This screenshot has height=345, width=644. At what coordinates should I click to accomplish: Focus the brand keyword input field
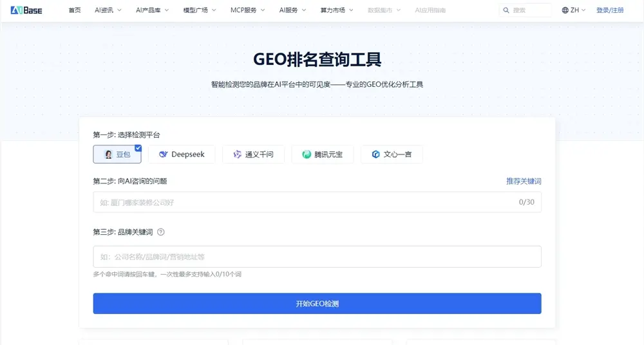click(317, 257)
